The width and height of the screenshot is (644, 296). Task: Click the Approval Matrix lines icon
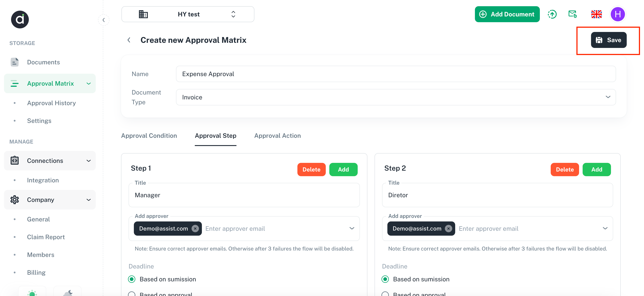click(x=14, y=83)
